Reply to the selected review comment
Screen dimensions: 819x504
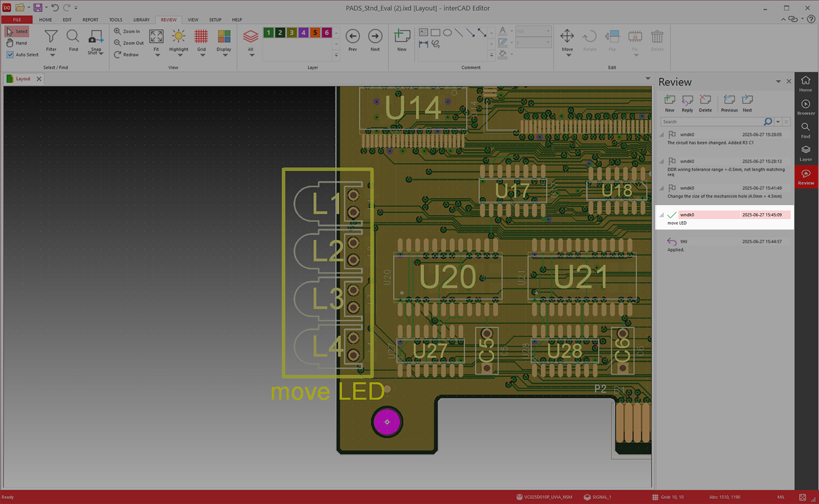tap(687, 103)
